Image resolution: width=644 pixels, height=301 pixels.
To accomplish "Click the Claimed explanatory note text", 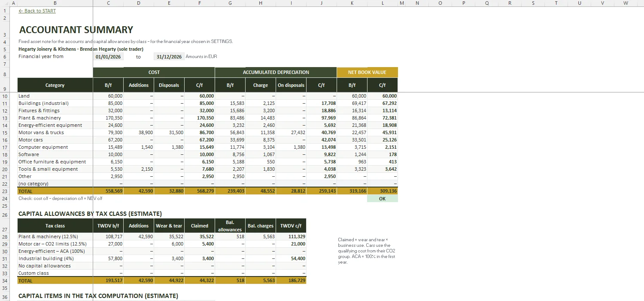I will [x=367, y=251].
